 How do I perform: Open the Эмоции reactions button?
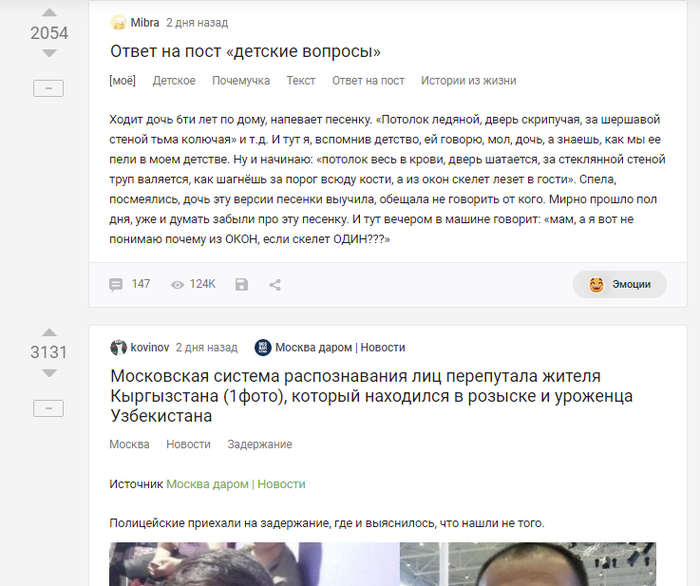[620, 284]
